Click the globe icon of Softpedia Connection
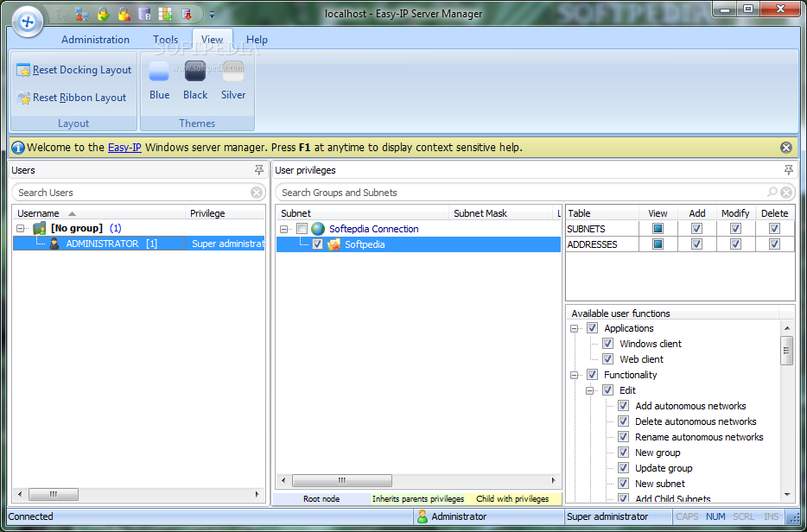This screenshot has height=532, width=807. [x=318, y=229]
